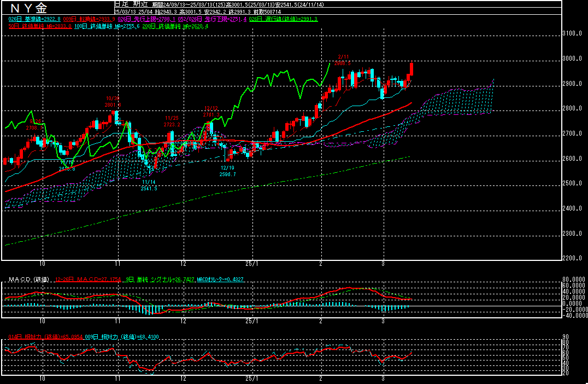Click the closing price 終2991.3

[240, 12]
